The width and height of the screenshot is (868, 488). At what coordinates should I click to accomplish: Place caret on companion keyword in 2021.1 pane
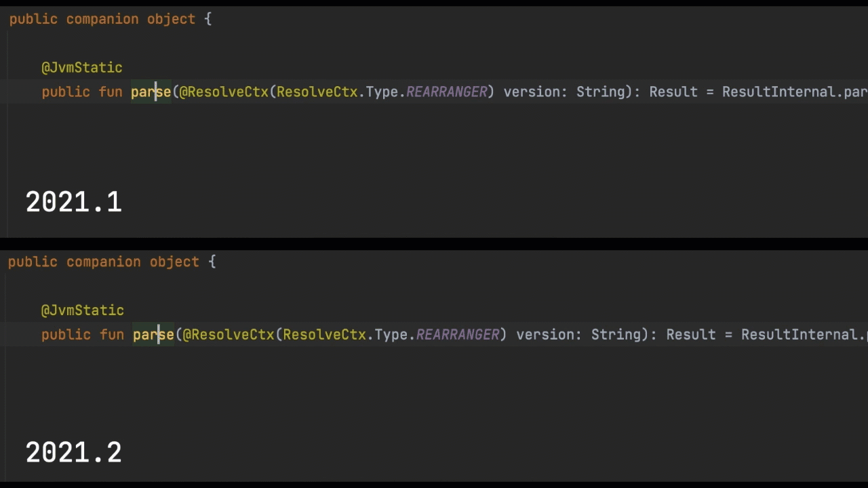pyautogui.click(x=102, y=19)
